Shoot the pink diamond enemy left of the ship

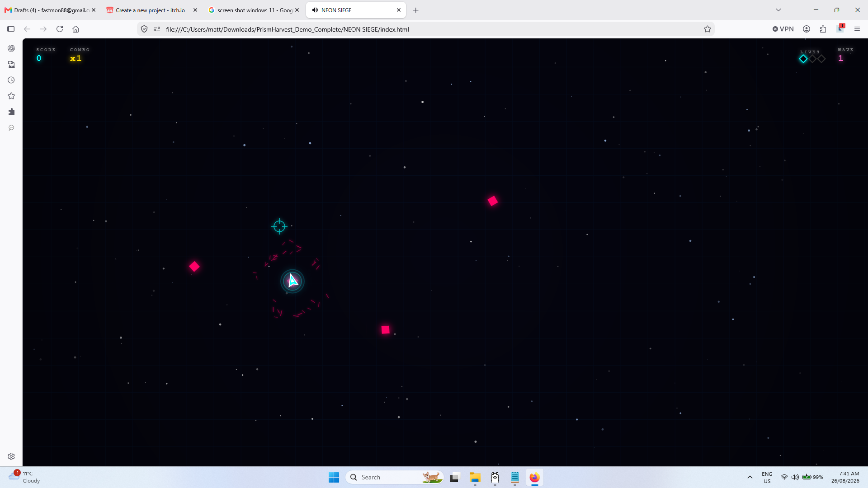click(194, 267)
